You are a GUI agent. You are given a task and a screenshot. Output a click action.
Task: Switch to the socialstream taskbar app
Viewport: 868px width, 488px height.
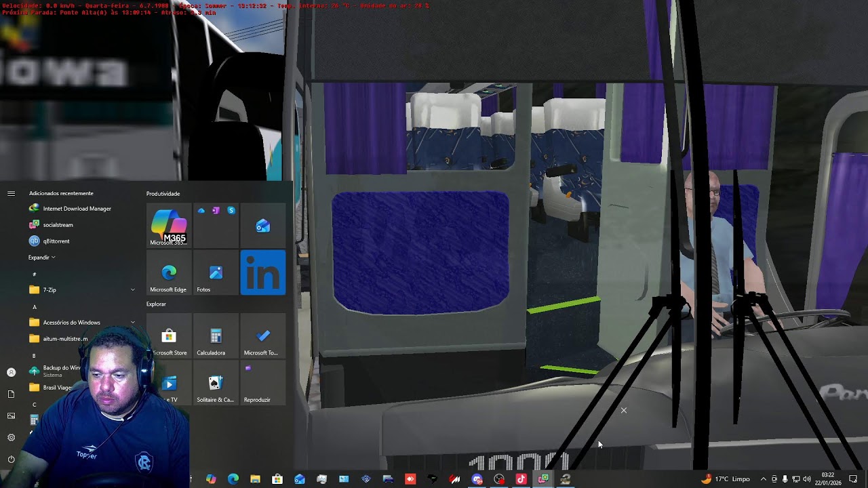pyautogui.click(x=543, y=479)
